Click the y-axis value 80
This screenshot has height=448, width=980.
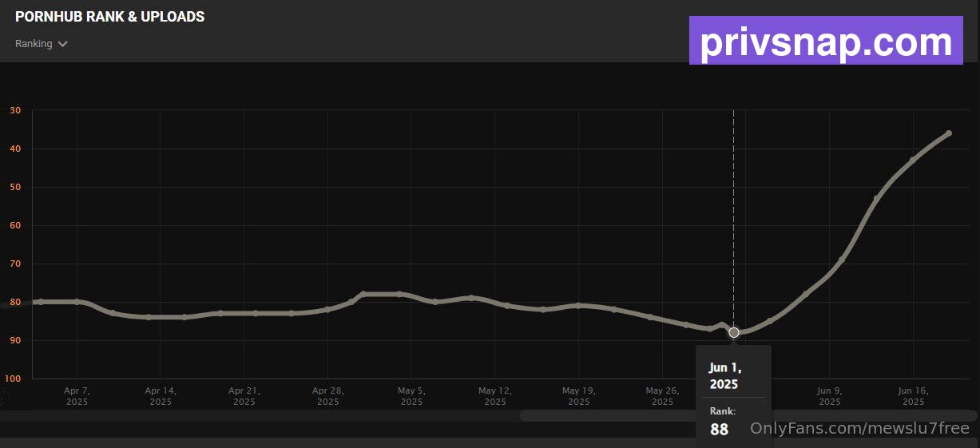pos(15,303)
